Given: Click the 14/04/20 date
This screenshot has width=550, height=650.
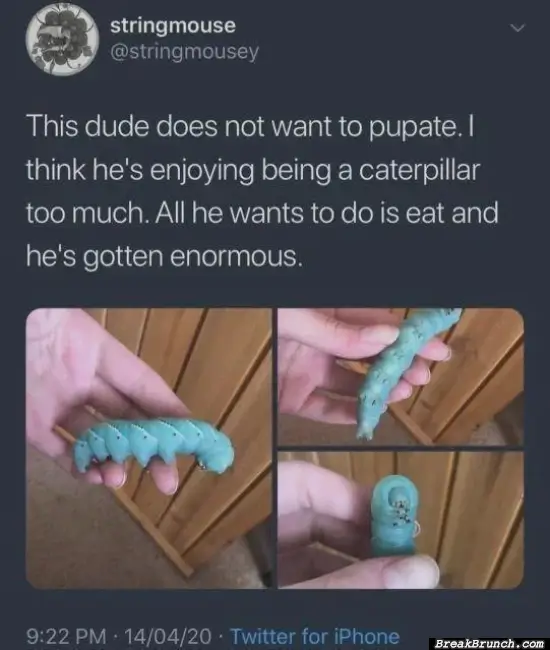Looking at the screenshot, I should tap(167, 636).
